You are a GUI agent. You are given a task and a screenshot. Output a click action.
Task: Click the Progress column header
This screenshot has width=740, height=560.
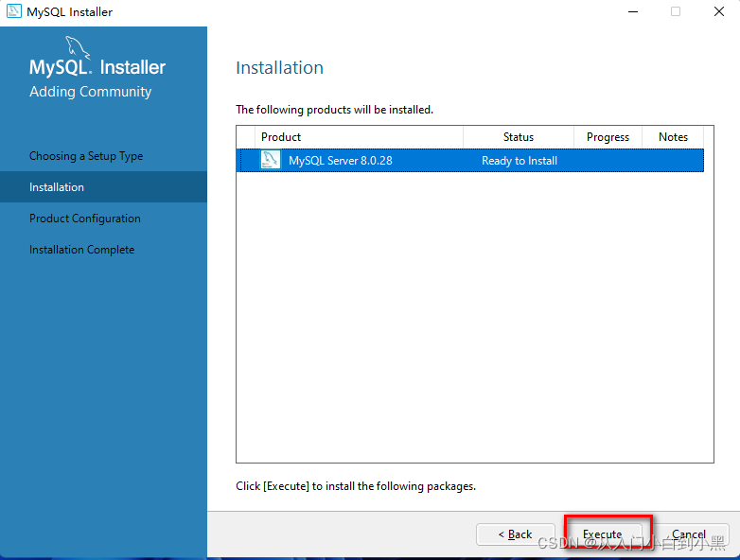click(x=608, y=137)
